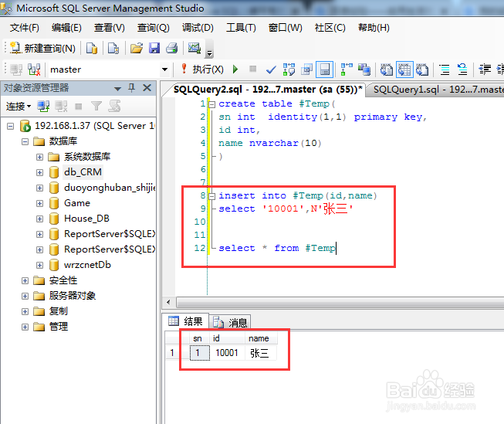Click the editor horizontal scrollbar left arrow

[x=168, y=302]
